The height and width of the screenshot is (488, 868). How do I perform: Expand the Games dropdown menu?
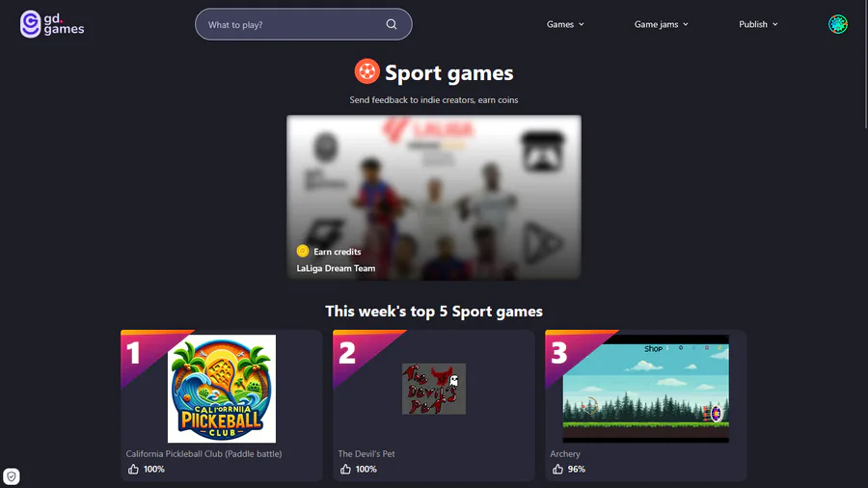coord(565,24)
